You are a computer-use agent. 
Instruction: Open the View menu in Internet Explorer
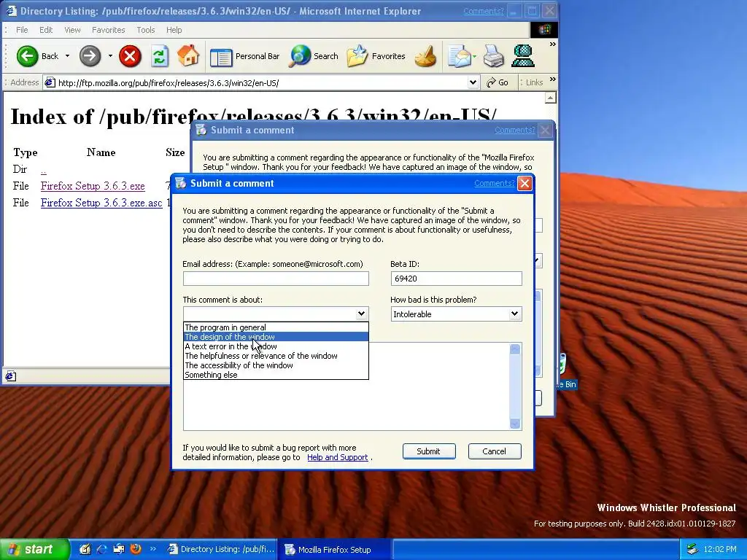(72, 29)
